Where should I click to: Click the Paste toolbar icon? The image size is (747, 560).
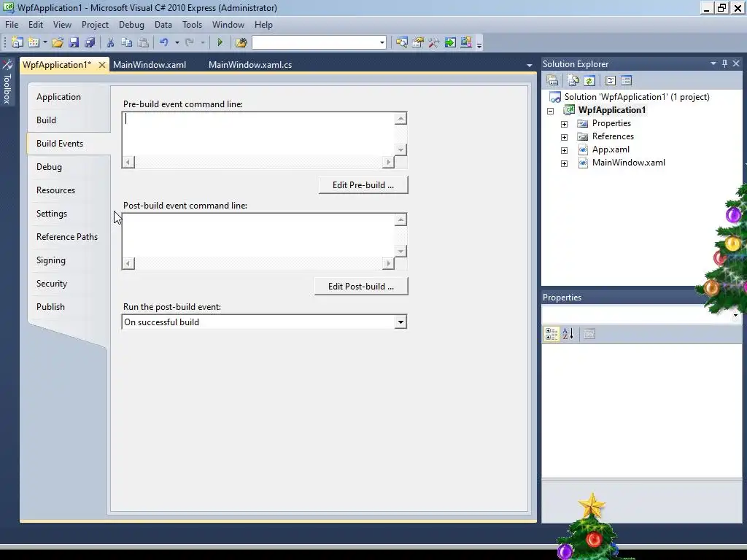pyautogui.click(x=143, y=42)
